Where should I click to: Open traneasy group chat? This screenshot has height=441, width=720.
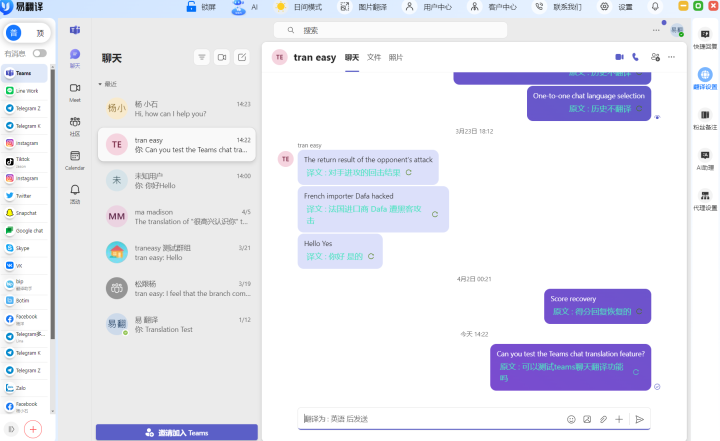click(x=177, y=253)
